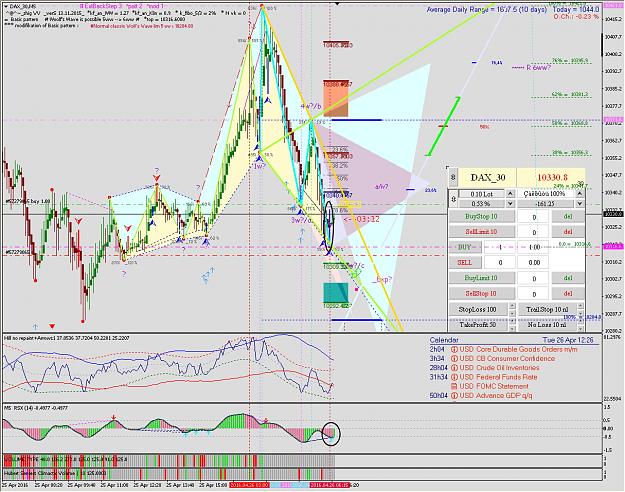Place a BuyStop 10 pending order
Image resolution: width=625 pixels, height=492 pixels.
coord(482,216)
